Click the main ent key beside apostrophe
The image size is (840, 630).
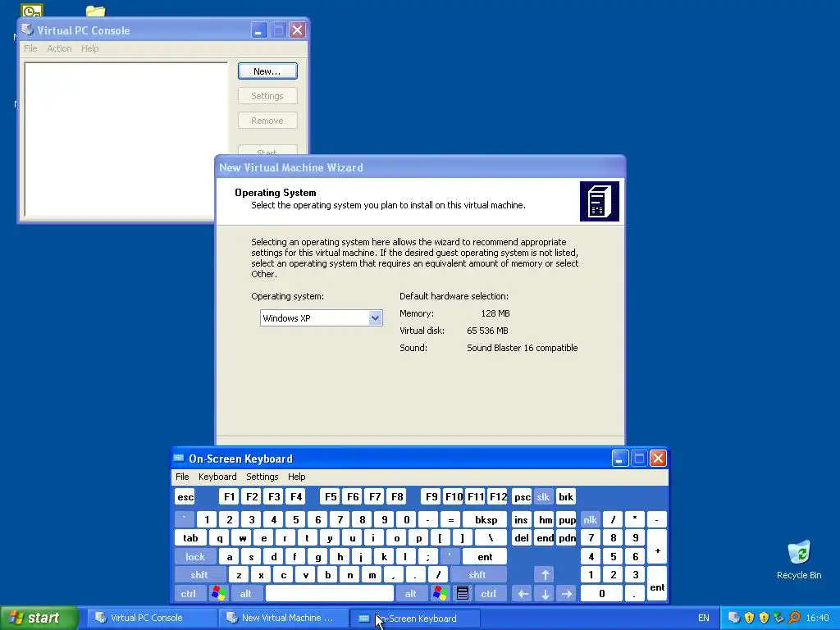485,557
